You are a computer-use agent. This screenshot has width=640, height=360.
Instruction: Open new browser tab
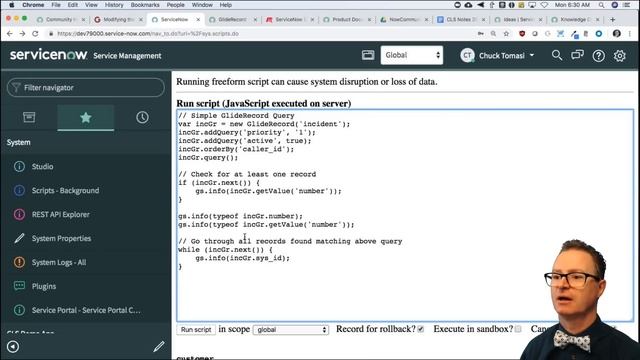coord(612,19)
